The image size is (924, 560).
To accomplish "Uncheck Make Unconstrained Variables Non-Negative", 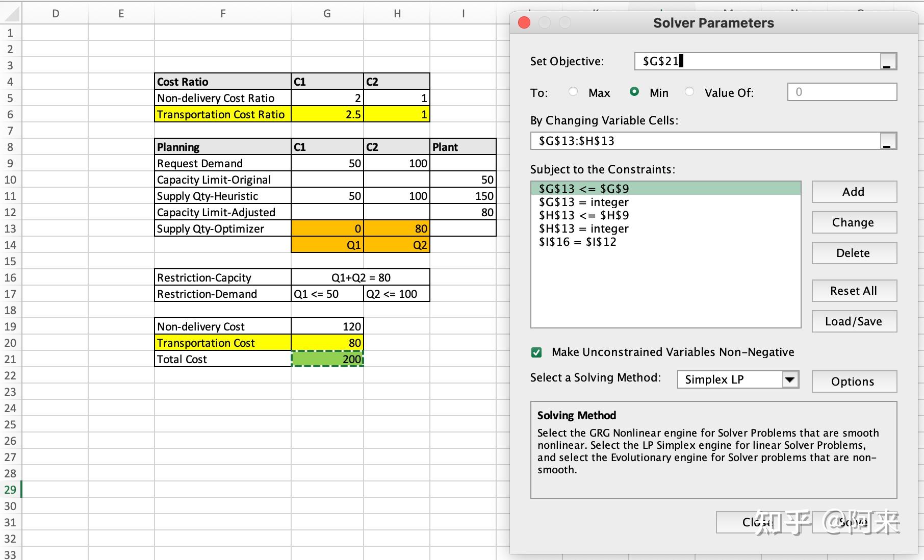I will pyautogui.click(x=536, y=352).
